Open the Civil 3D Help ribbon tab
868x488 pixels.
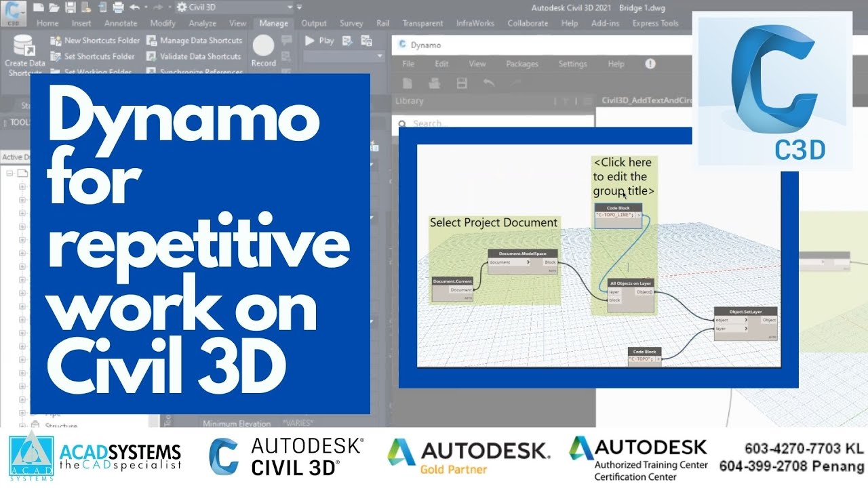[x=570, y=23]
